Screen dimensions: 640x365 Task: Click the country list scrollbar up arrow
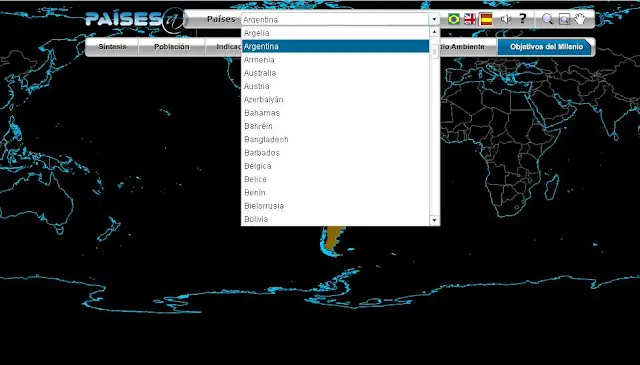click(x=434, y=32)
